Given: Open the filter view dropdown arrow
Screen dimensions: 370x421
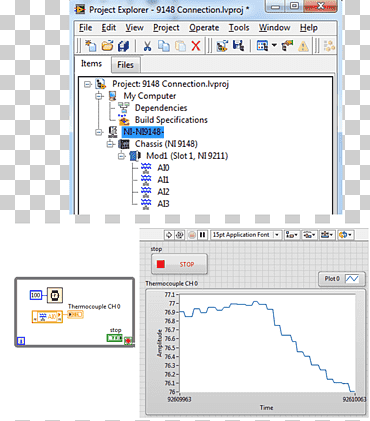Looking at the screenshot, I should (x=274, y=45).
